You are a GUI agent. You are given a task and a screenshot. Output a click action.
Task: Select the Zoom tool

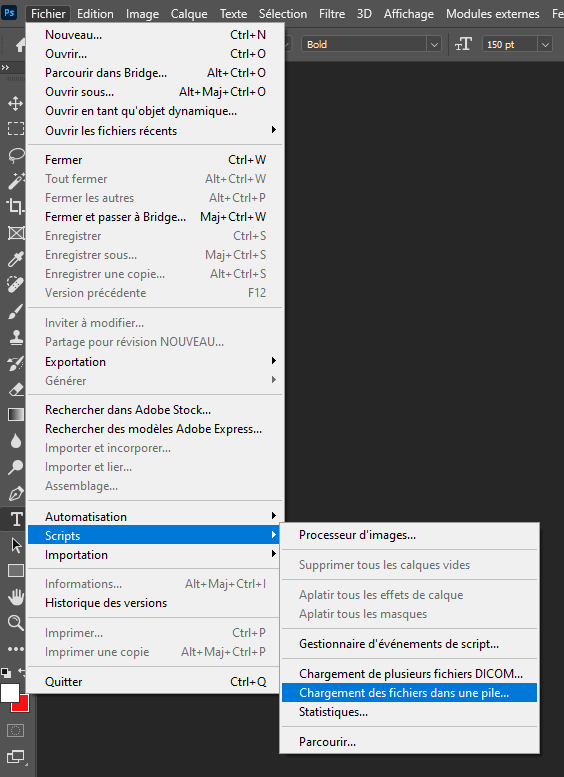pos(15,623)
